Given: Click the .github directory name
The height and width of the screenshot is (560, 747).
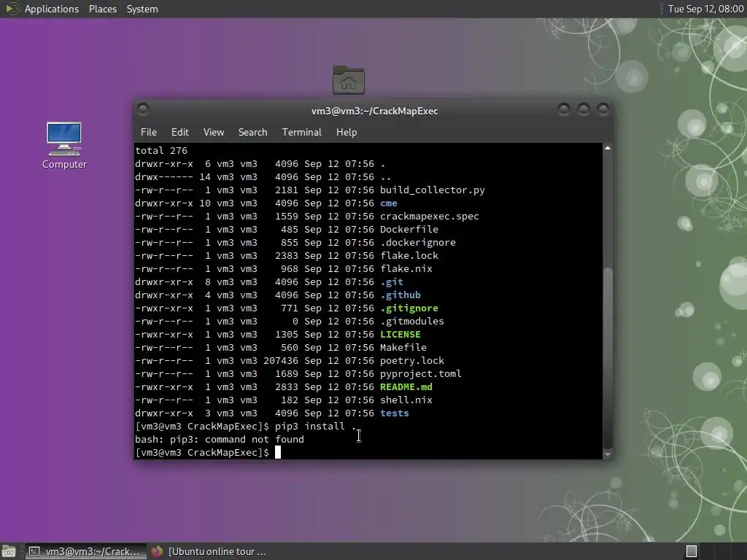Looking at the screenshot, I should point(400,295).
